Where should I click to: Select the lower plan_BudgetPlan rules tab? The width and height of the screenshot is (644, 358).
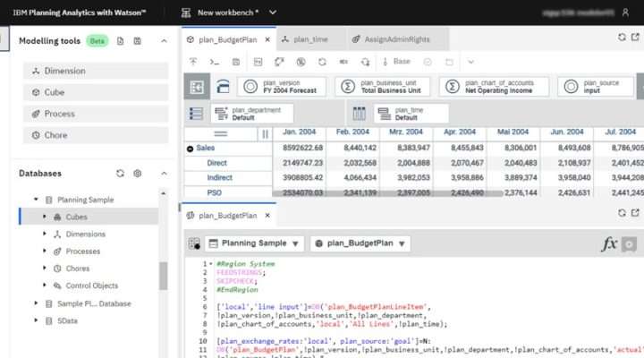(x=227, y=216)
